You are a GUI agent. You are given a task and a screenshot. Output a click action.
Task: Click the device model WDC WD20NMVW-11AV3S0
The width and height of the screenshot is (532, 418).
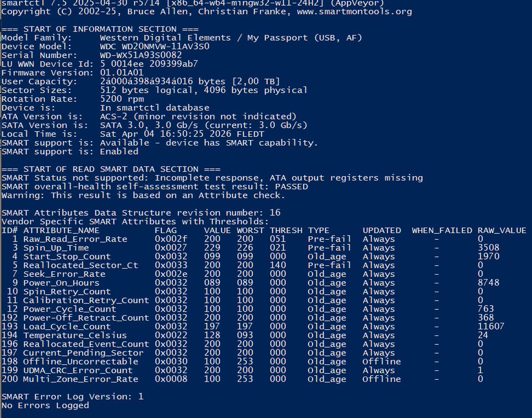(155, 47)
